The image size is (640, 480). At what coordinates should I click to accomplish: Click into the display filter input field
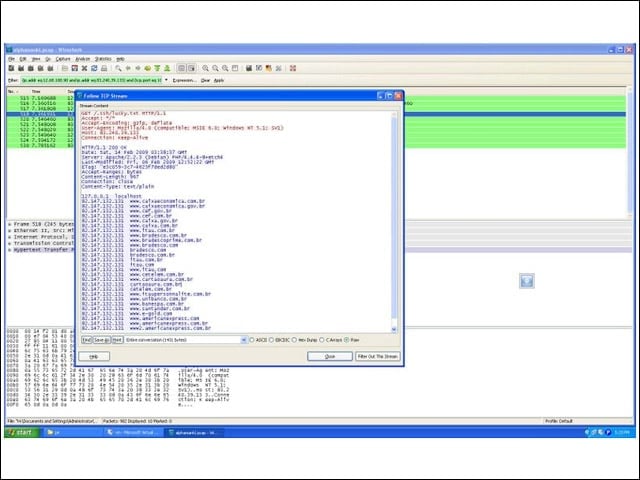click(x=91, y=80)
